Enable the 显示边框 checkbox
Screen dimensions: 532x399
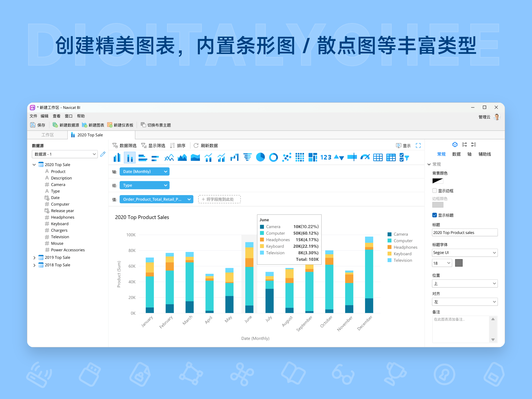(x=434, y=190)
